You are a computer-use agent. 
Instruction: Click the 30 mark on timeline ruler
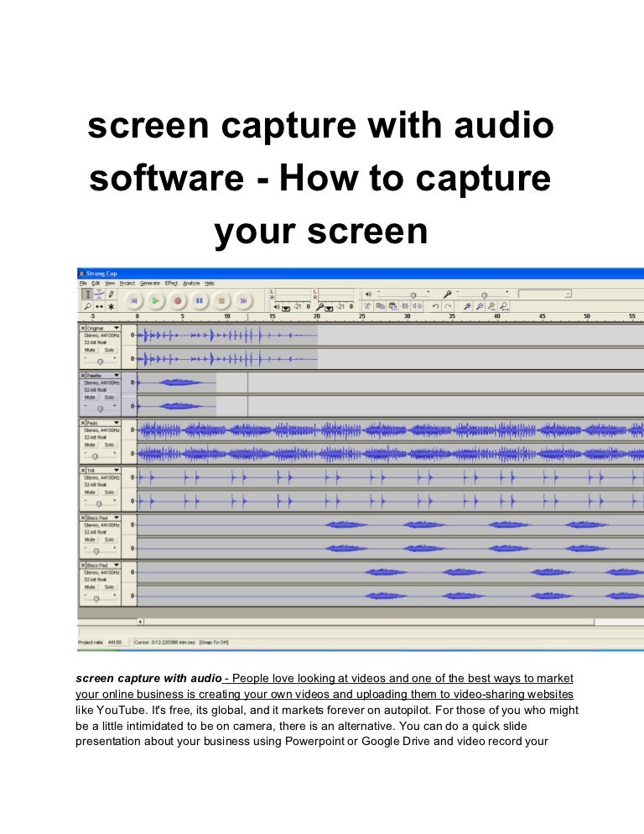(x=407, y=316)
